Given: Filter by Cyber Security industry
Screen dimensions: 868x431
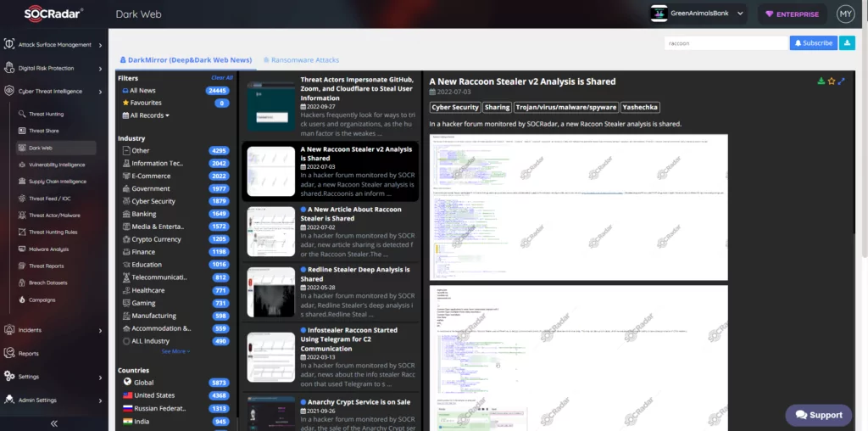Looking at the screenshot, I should point(149,201).
